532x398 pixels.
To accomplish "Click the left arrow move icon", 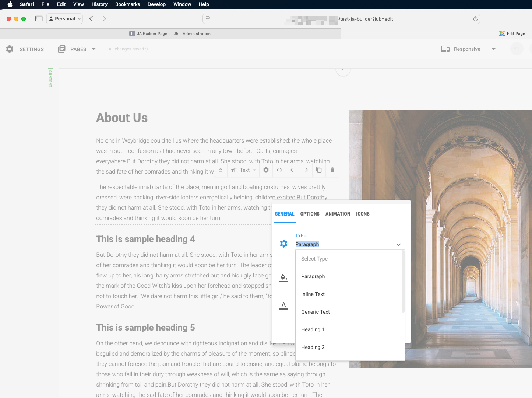I will point(292,170).
